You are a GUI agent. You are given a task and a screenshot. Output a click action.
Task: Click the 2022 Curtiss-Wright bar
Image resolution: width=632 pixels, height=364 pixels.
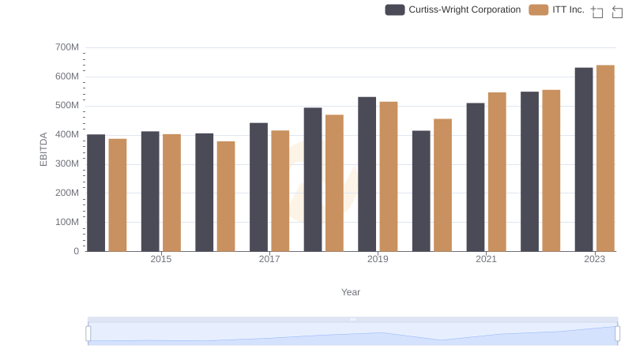coord(529,171)
